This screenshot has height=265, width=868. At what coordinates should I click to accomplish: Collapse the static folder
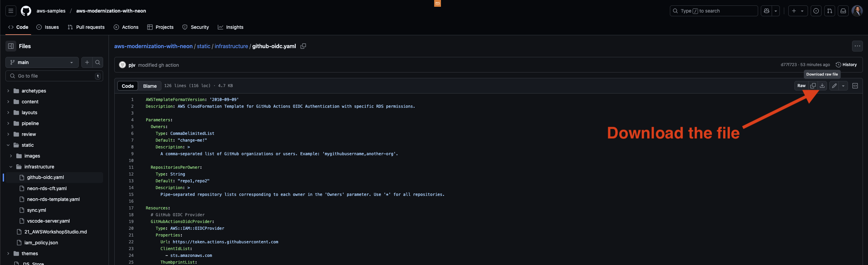tap(8, 145)
